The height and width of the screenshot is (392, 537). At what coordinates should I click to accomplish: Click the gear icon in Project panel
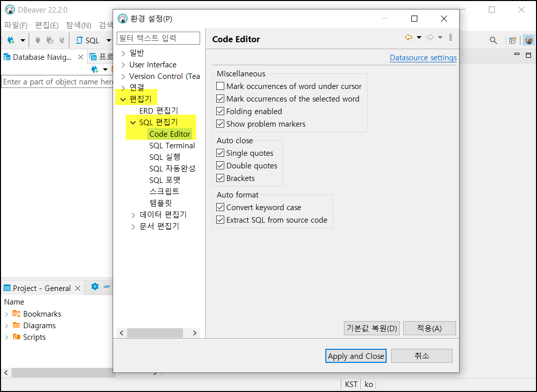[x=95, y=286]
